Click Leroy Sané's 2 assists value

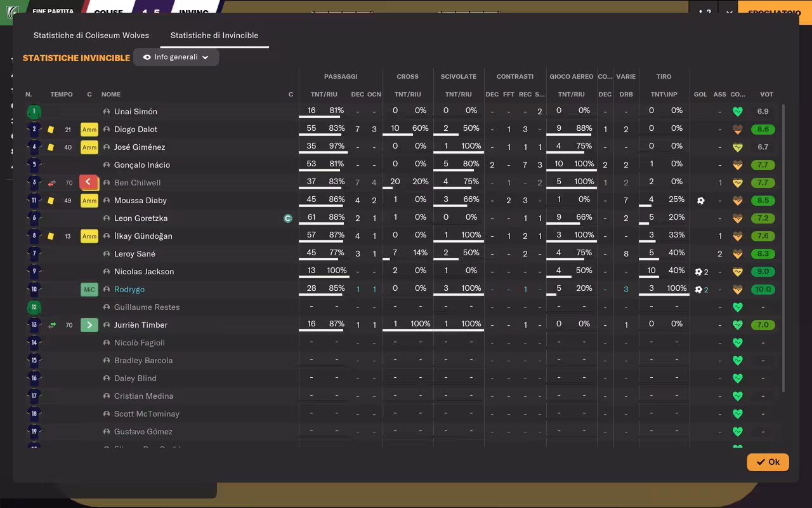[x=720, y=254]
